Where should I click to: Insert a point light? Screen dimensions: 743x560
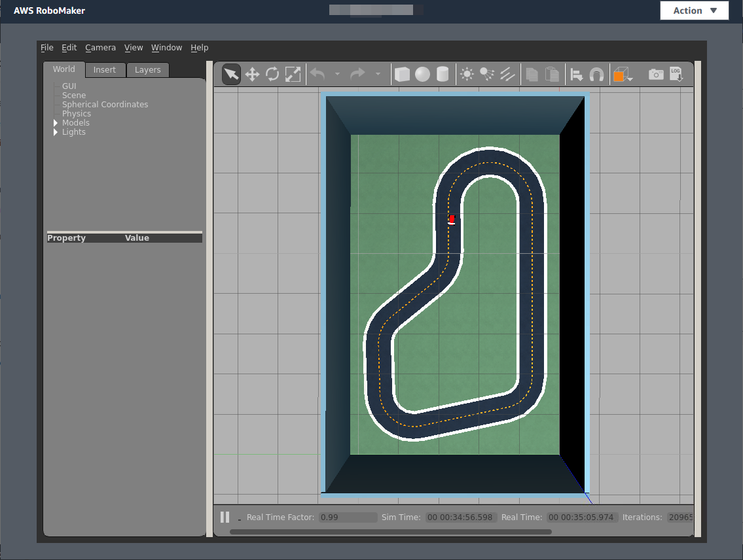click(467, 74)
